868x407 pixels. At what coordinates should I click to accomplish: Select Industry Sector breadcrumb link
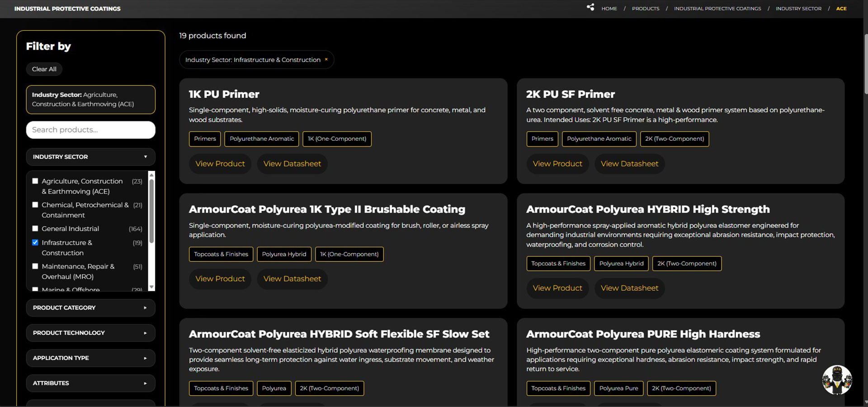[x=798, y=9]
